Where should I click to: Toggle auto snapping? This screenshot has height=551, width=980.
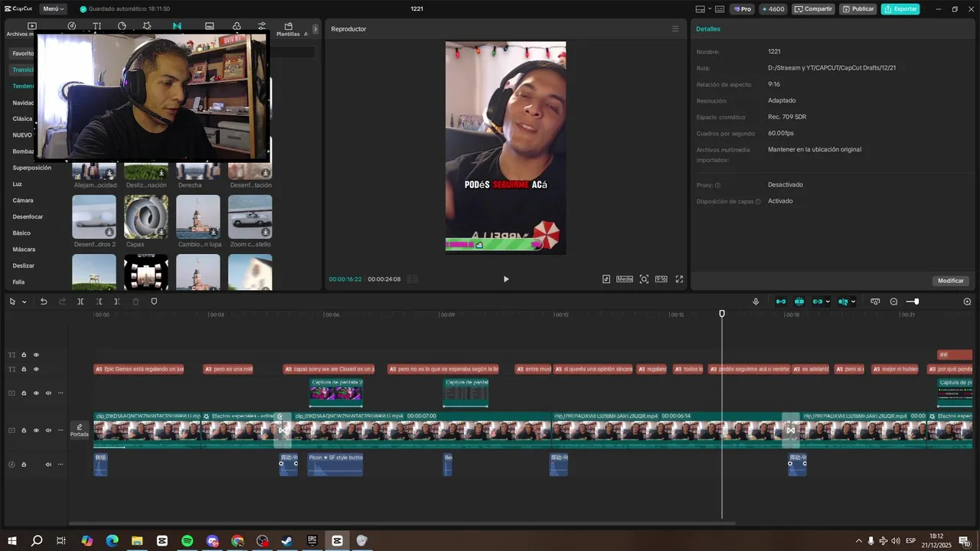pyautogui.click(x=799, y=302)
